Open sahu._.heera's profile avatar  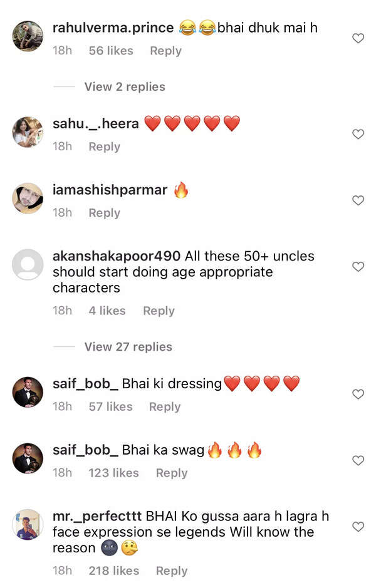point(28,132)
